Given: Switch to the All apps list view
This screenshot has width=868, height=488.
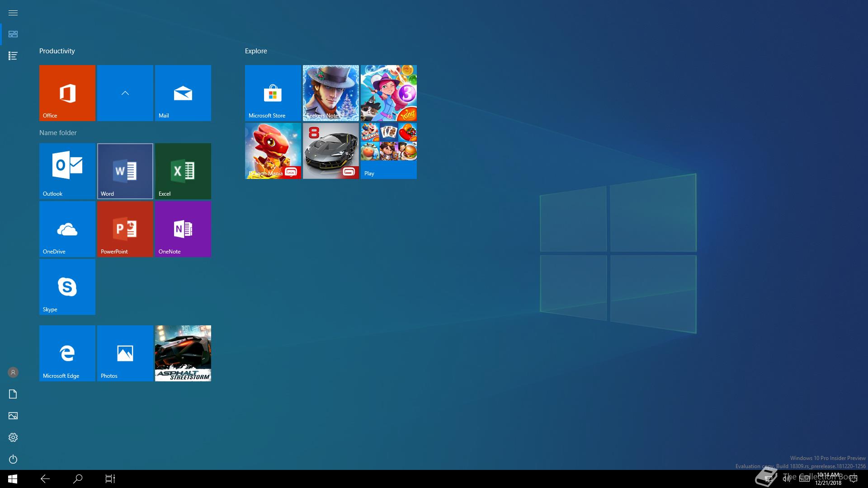Looking at the screenshot, I should [13, 56].
